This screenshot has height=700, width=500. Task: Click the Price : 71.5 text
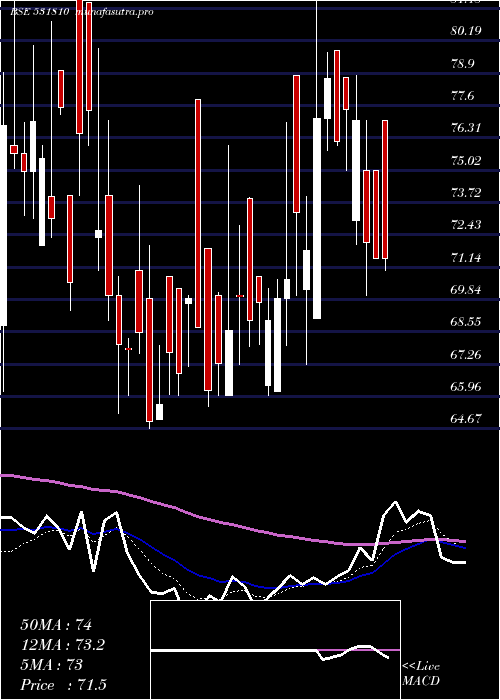pyautogui.click(x=63, y=684)
